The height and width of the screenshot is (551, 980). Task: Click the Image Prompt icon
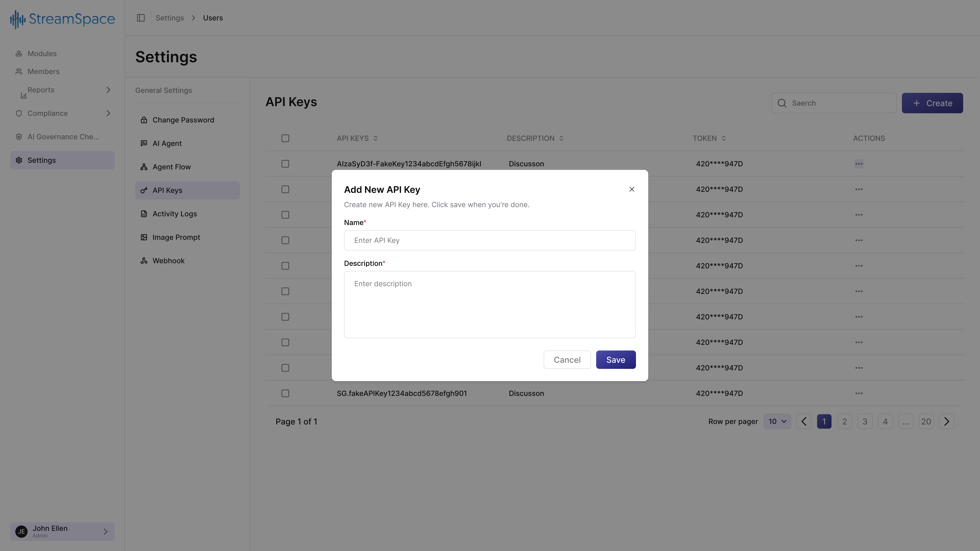144,237
